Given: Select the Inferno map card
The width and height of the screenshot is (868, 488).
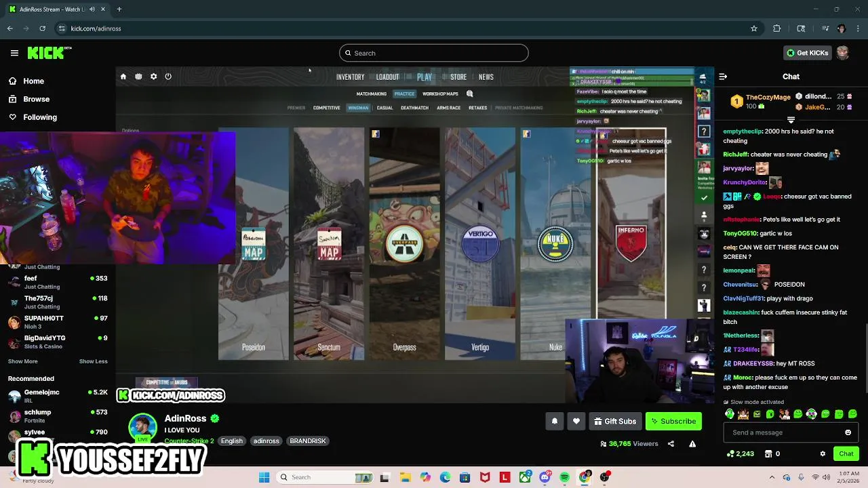Looking at the screenshot, I should point(631,222).
